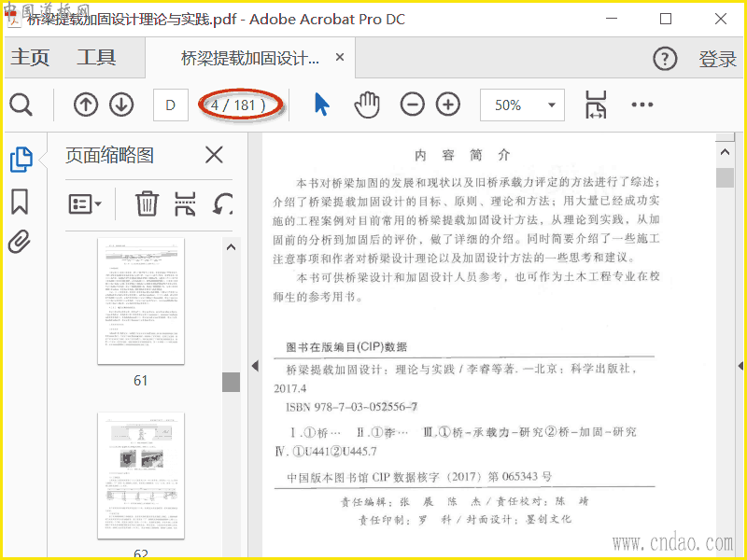Screen dimensions: 747x560
Task: Click the ISBN 978-7-03-052556-7 line
Action: pyautogui.click(x=352, y=407)
